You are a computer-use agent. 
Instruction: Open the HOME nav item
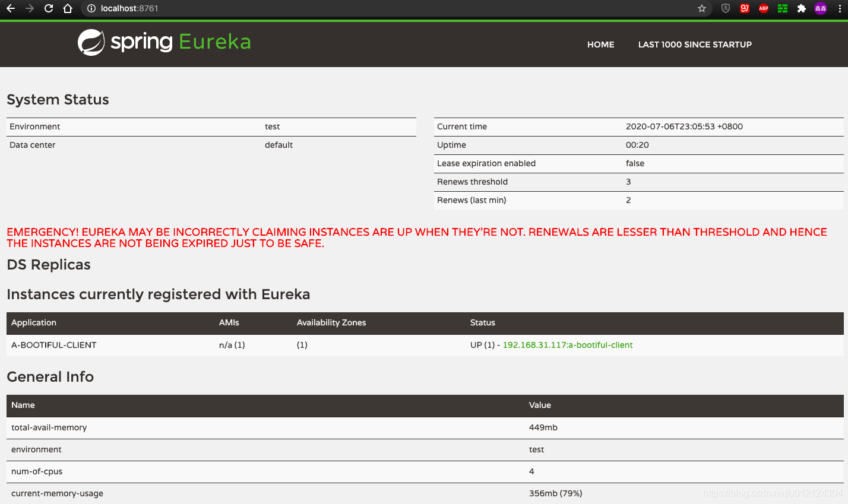tap(601, 45)
